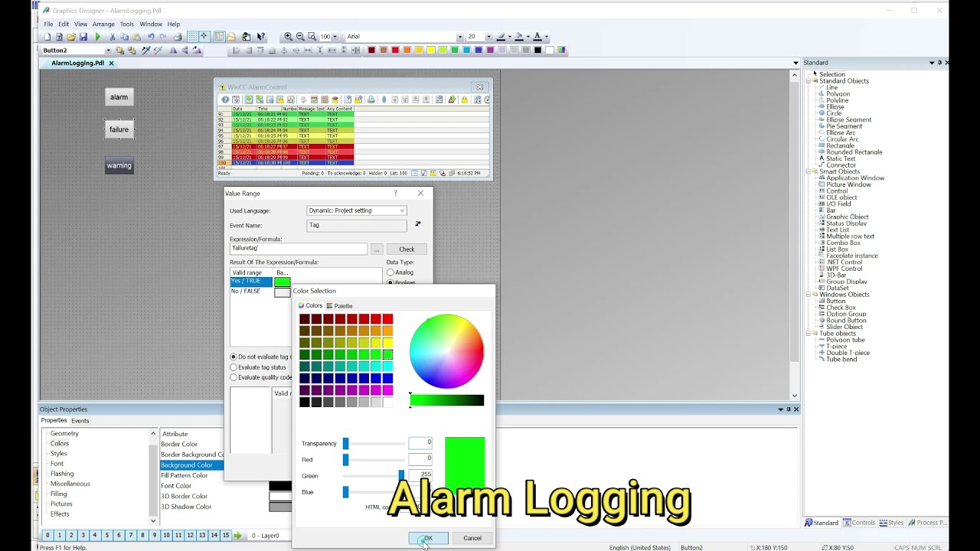Collapse the Tube objects tree node

[808, 334]
